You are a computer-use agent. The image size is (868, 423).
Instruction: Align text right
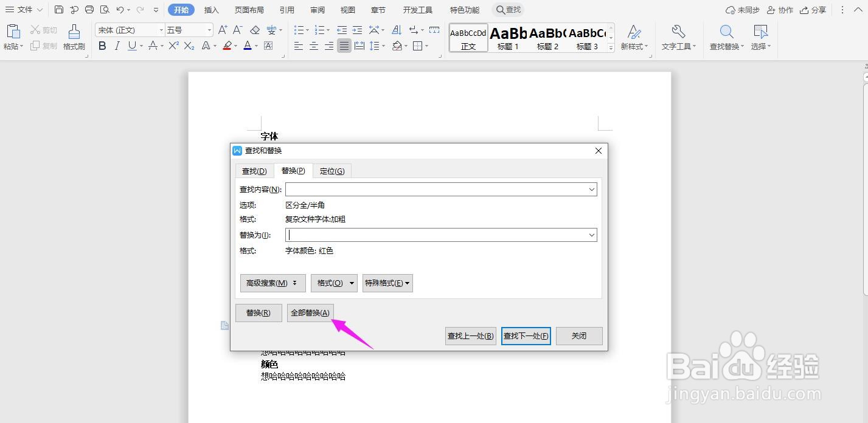[x=329, y=46]
